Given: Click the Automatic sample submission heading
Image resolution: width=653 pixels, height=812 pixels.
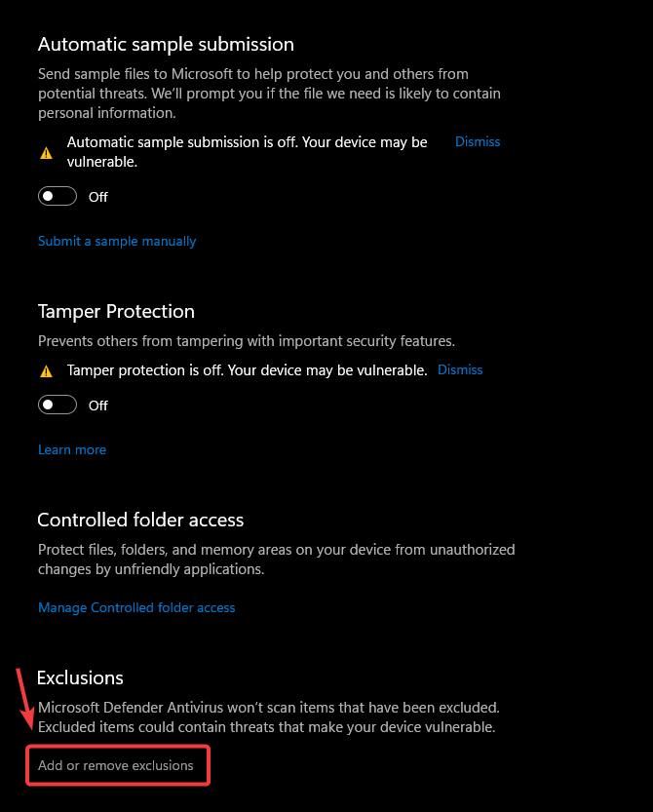Looking at the screenshot, I should [x=166, y=44].
